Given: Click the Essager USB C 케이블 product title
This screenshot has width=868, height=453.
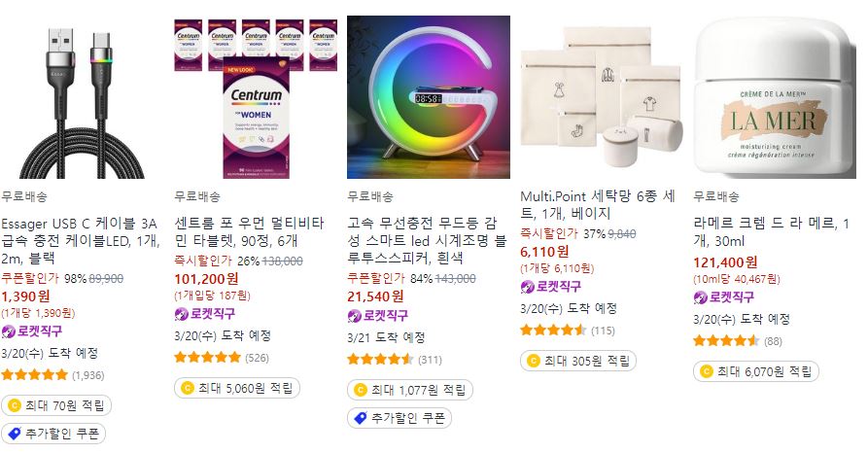Looking at the screenshot, I should (x=81, y=241).
